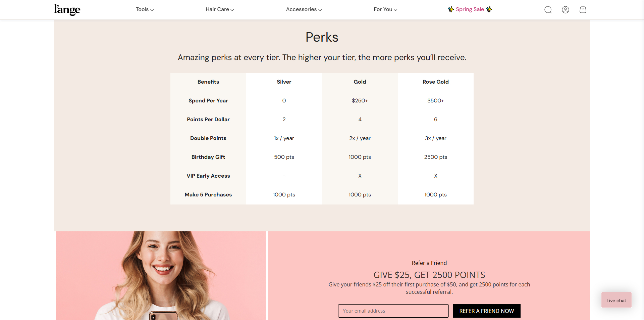Expand the Hair Care dropdown menu
The image size is (644, 320).
[220, 9]
